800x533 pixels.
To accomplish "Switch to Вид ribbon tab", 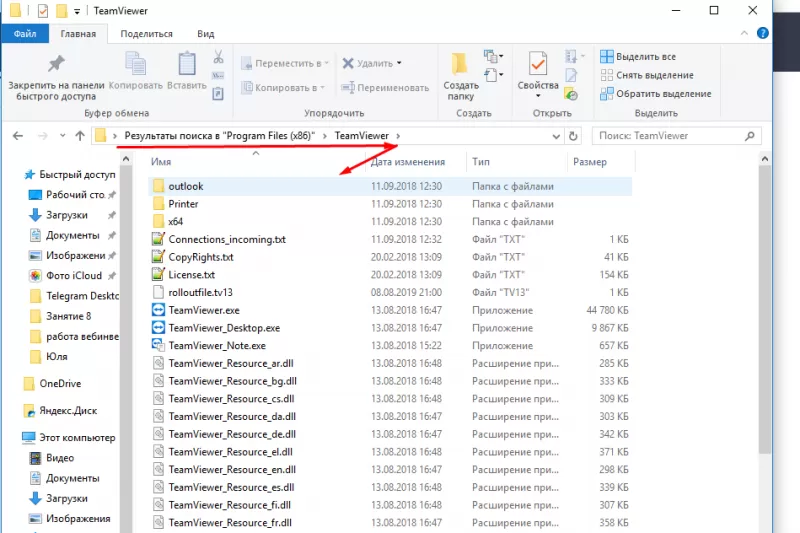I will 206,34.
